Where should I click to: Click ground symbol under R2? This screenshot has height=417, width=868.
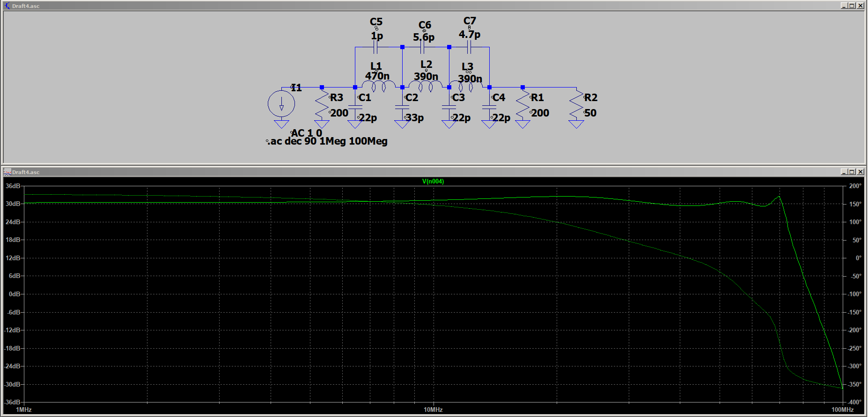point(576,124)
